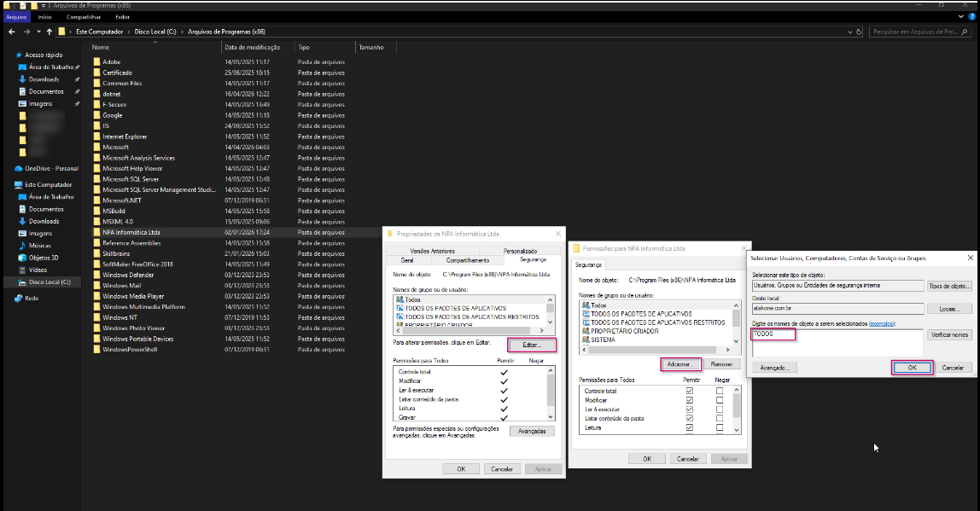Click the Adobe folder icon
Screen dimensions: 980x511
point(96,61)
